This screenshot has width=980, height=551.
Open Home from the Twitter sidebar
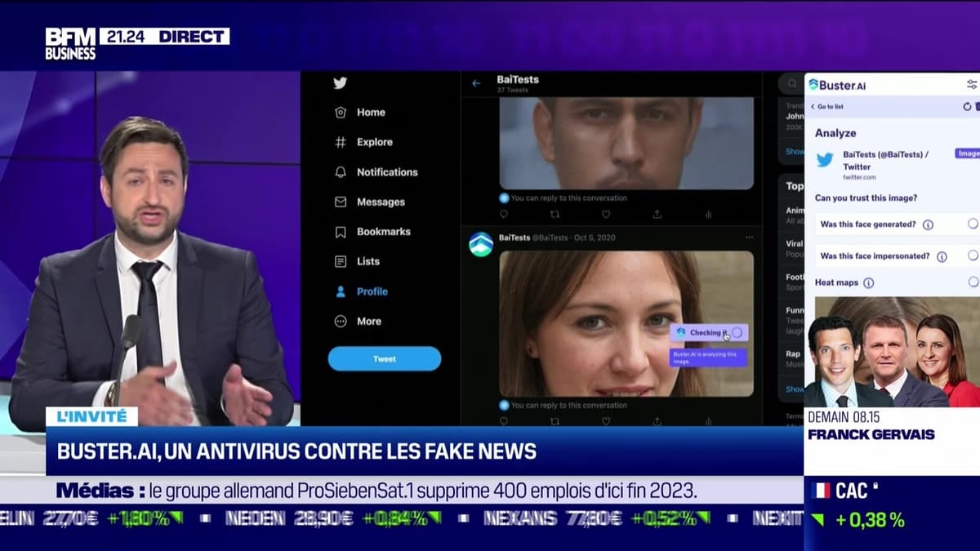click(x=360, y=113)
